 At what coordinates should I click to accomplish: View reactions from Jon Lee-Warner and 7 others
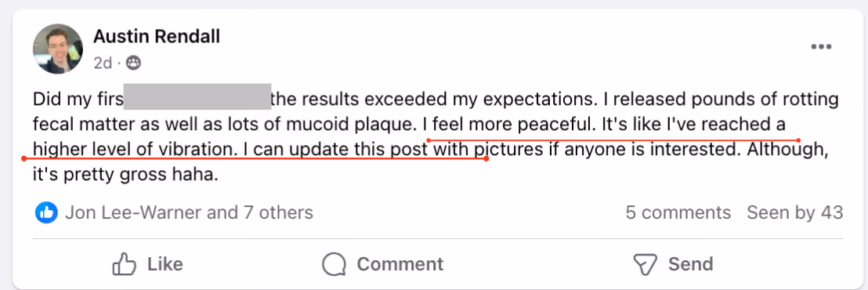(189, 212)
